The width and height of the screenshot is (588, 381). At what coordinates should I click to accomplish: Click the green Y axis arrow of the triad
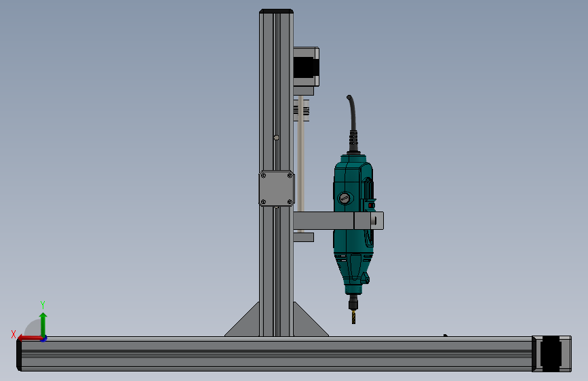[x=43, y=324]
